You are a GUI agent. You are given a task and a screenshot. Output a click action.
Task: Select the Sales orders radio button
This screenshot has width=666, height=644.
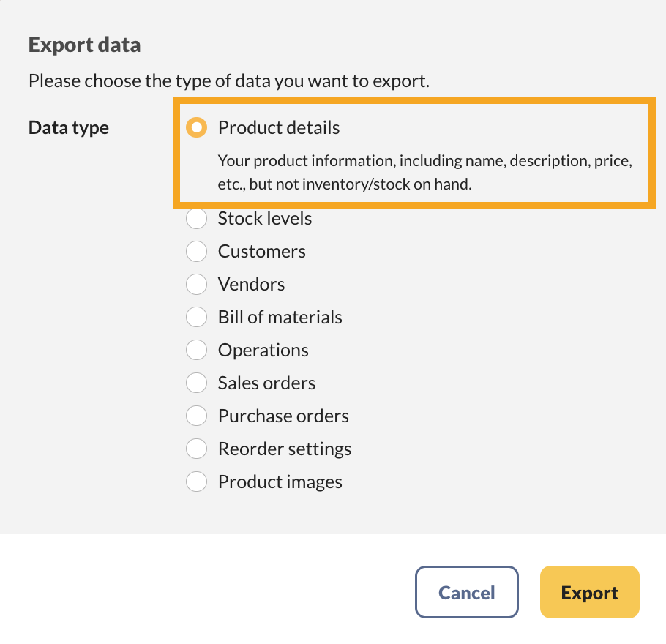(x=196, y=383)
